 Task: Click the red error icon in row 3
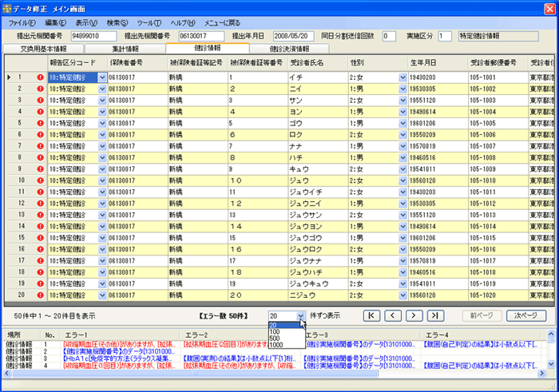[x=40, y=100]
